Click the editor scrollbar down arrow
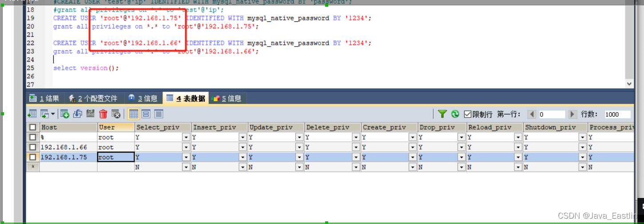Image resolution: width=644 pixels, height=224 pixels. coord(629,83)
